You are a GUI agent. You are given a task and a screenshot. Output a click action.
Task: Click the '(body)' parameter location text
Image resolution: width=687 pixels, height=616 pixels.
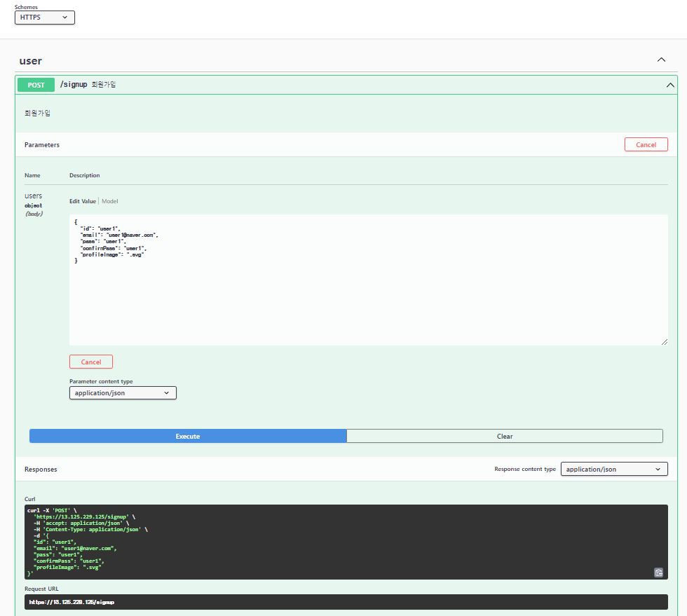[34, 214]
